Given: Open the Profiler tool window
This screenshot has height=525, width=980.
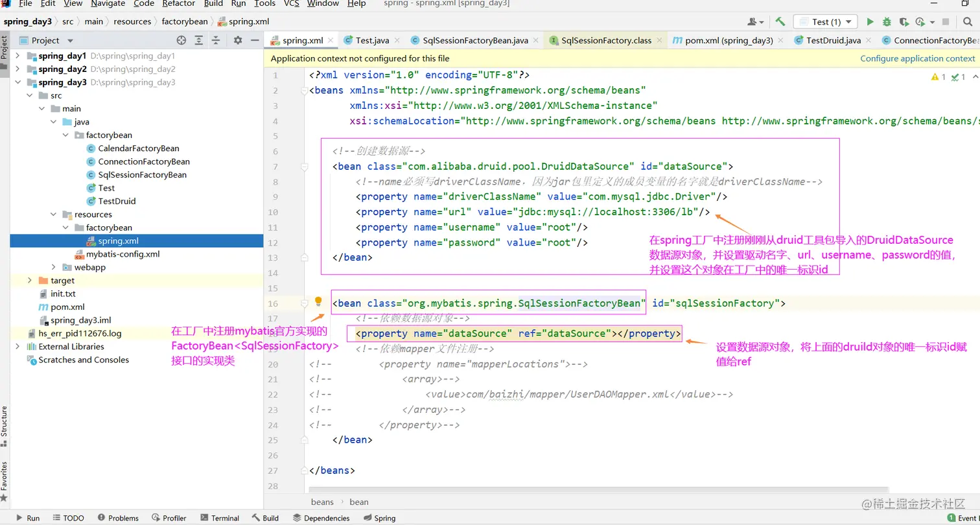Looking at the screenshot, I should pyautogui.click(x=169, y=518).
